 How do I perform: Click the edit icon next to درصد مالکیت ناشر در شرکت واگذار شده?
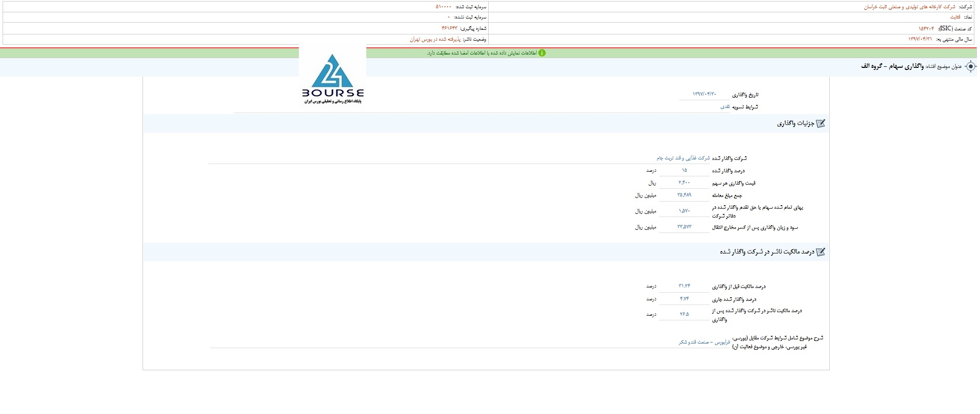[821, 252]
